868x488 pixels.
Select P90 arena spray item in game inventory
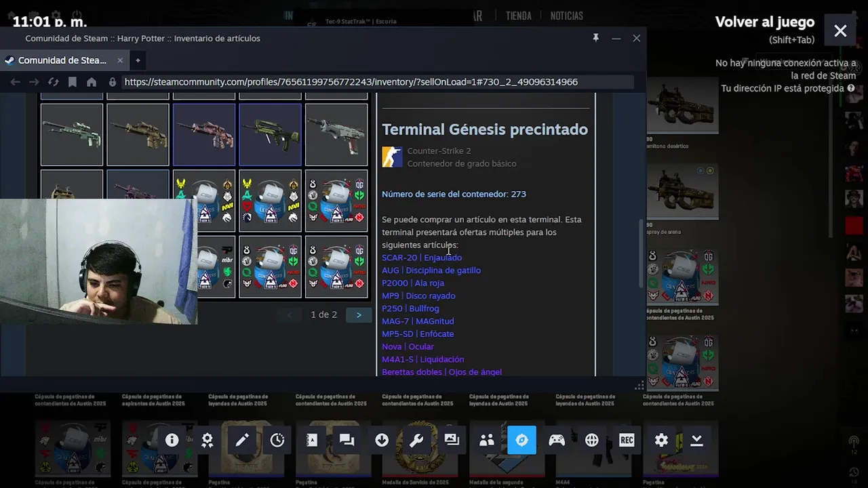pyautogui.click(x=682, y=191)
